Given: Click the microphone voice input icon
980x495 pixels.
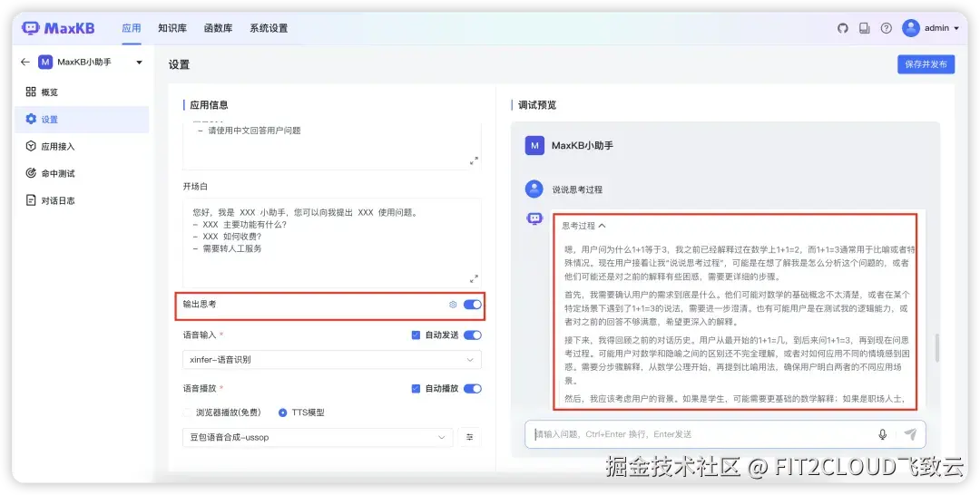Looking at the screenshot, I should click(x=883, y=434).
